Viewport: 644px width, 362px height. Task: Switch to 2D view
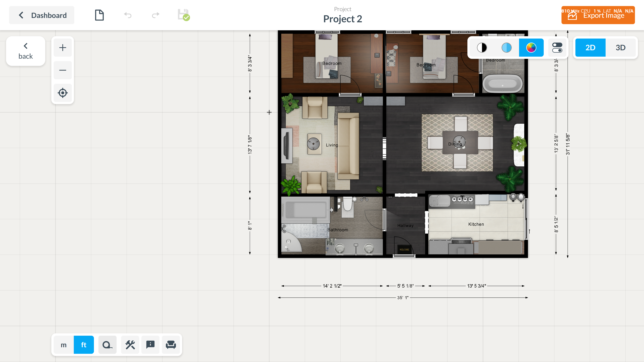click(591, 47)
